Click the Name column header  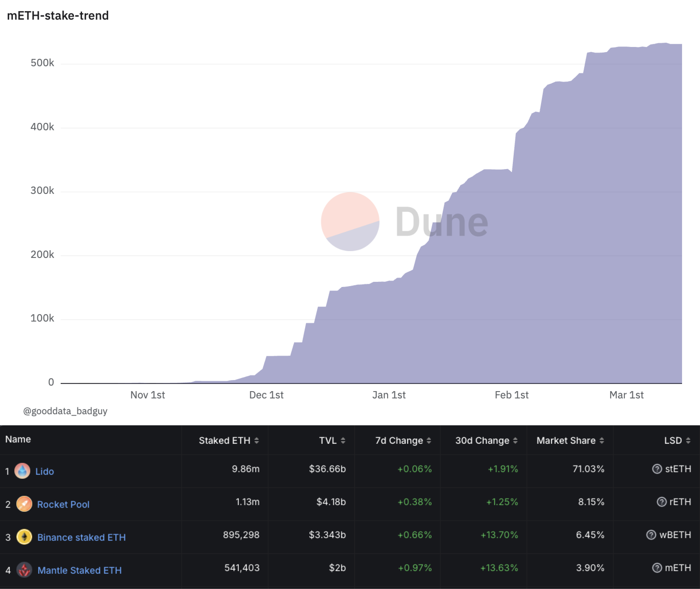(x=18, y=439)
